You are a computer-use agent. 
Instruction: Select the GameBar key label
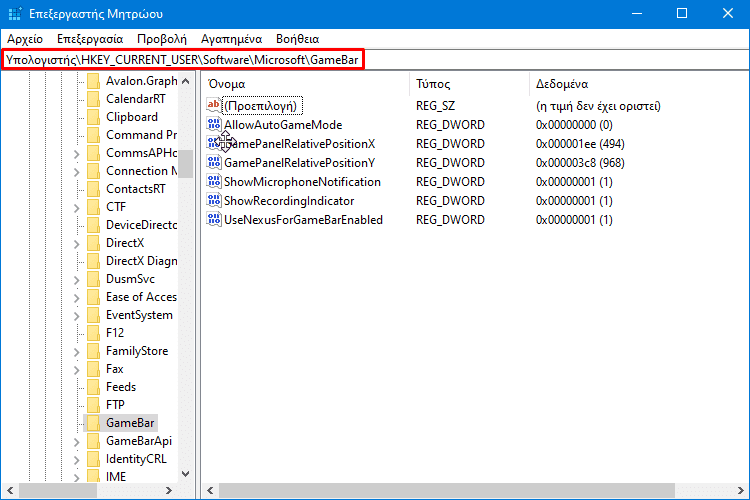coord(130,422)
